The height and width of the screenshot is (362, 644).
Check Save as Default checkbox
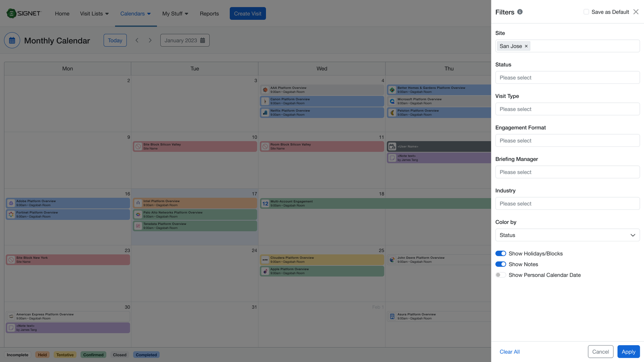(586, 12)
